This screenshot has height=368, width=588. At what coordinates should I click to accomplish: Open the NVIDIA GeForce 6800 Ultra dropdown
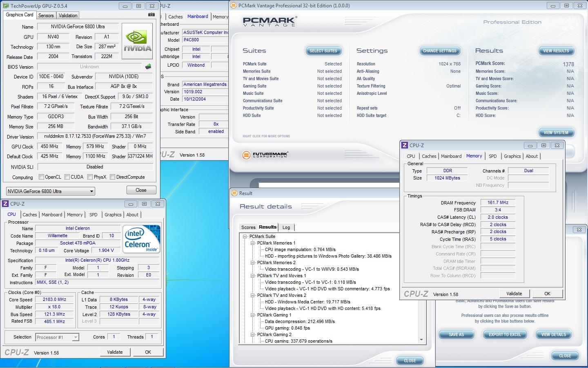tap(51, 191)
